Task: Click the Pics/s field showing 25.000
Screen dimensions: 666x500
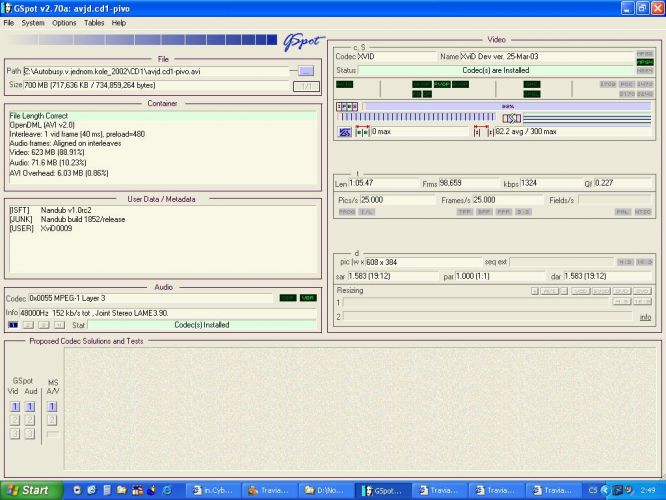Action: click(398, 200)
